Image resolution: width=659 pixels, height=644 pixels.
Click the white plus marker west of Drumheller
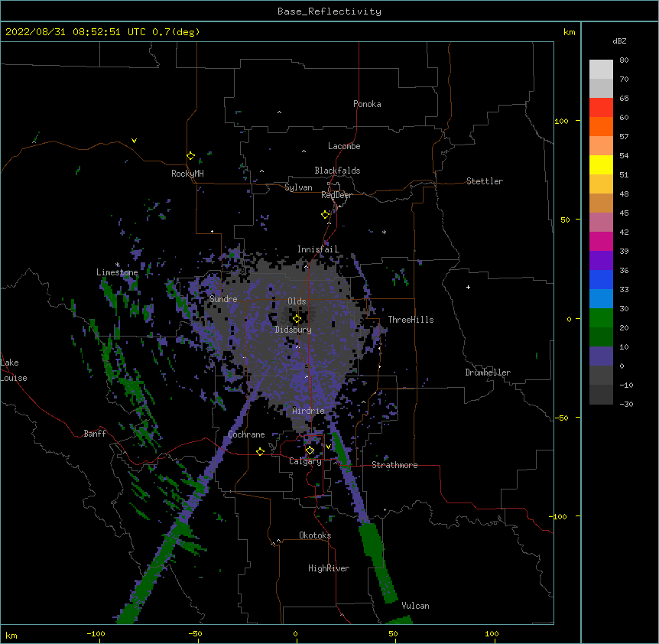click(x=468, y=287)
